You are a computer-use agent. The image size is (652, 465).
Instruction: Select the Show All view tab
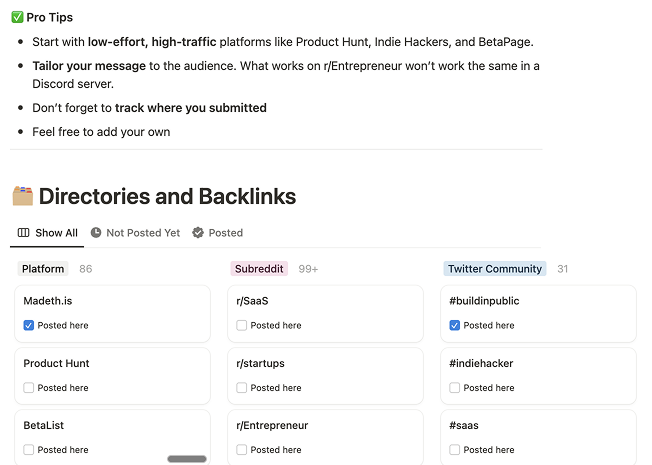tap(47, 233)
